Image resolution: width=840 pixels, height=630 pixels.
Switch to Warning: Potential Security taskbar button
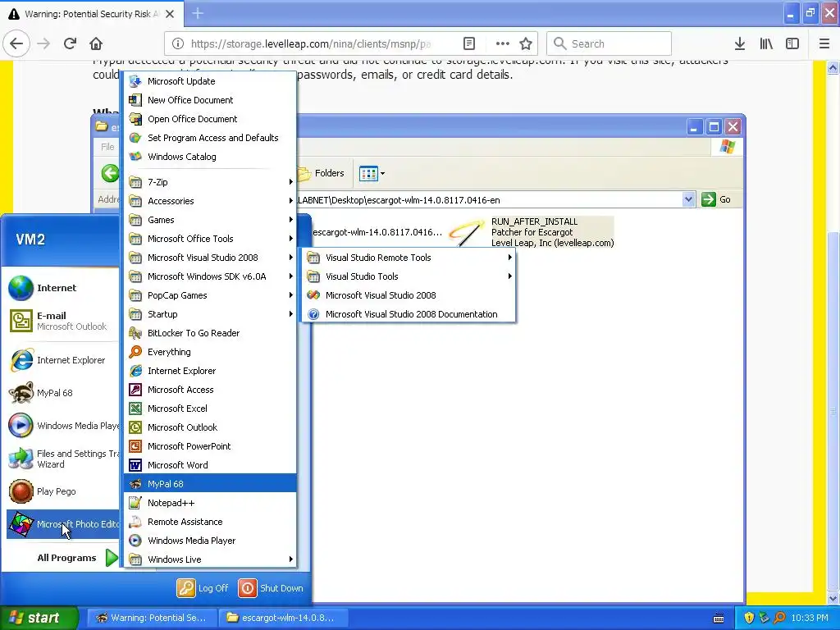point(152,618)
